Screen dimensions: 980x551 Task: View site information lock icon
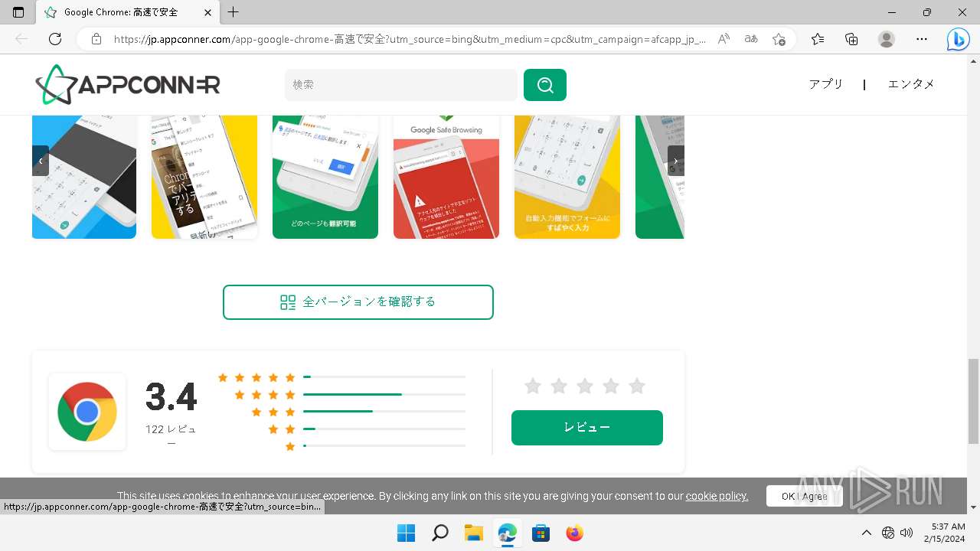pos(96,39)
